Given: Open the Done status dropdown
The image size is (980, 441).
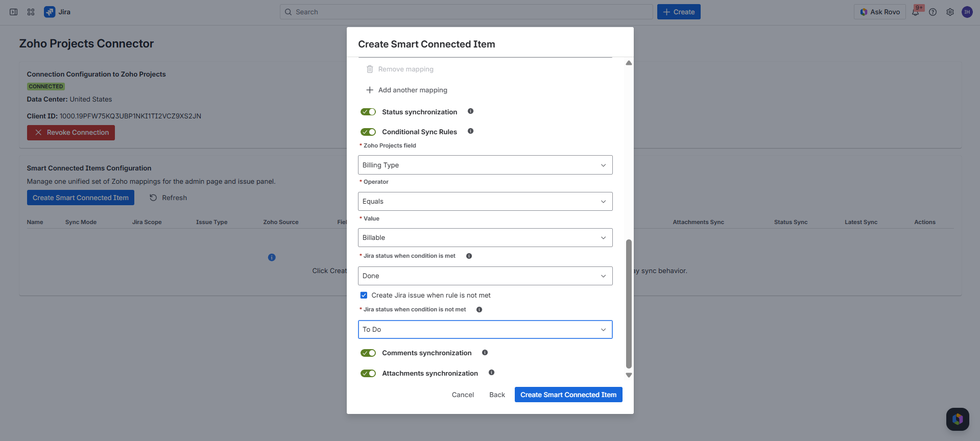Looking at the screenshot, I should point(485,276).
